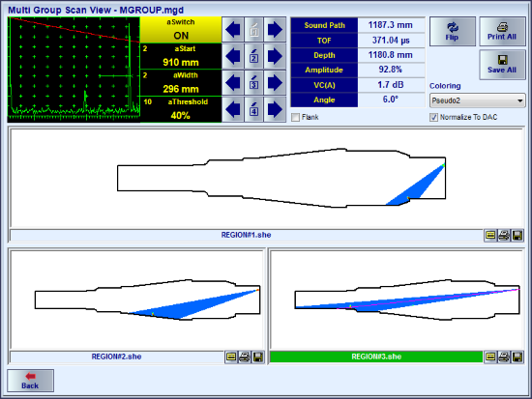This screenshot has height=399, width=532.
Task: Select preset 3 icon beside aWidth
Action: [x=253, y=83]
